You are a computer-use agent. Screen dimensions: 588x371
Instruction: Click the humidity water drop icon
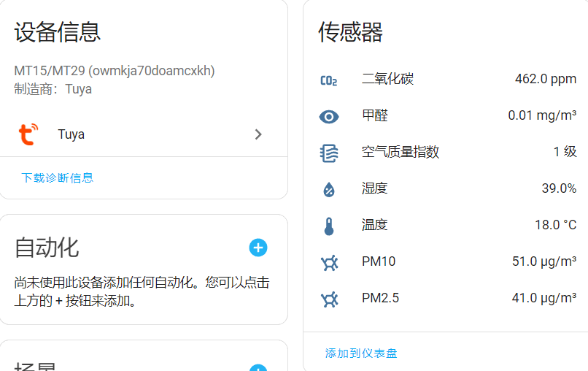(x=329, y=190)
